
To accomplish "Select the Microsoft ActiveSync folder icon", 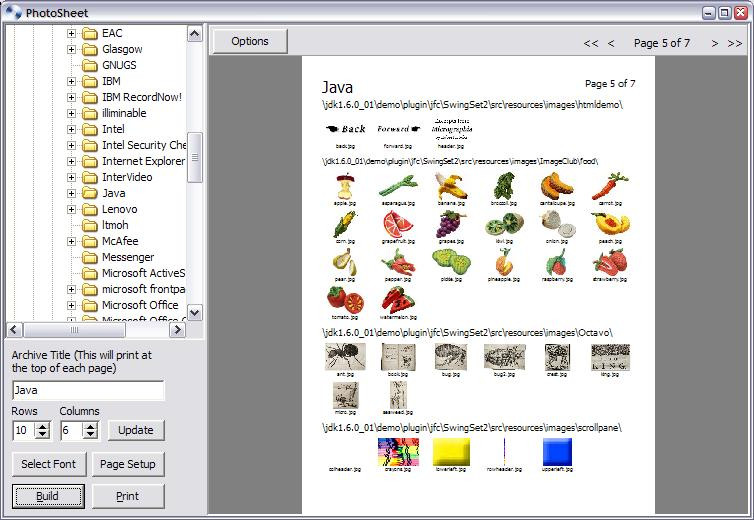I will point(89,273).
